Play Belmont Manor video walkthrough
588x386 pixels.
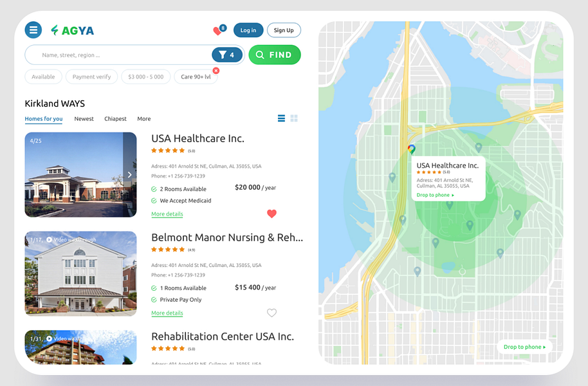tap(71, 240)
